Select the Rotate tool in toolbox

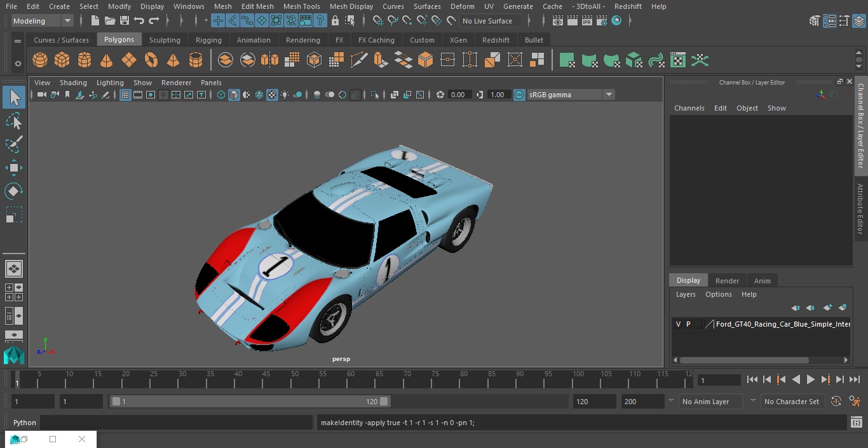14,191
